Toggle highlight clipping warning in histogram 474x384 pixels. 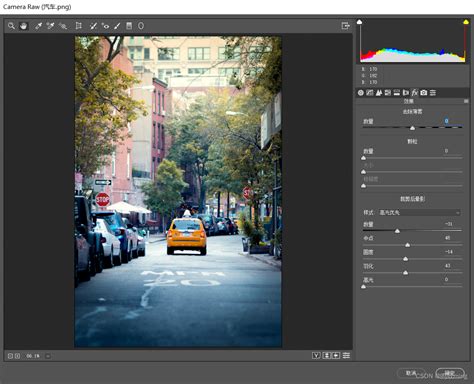click(466, 22)
